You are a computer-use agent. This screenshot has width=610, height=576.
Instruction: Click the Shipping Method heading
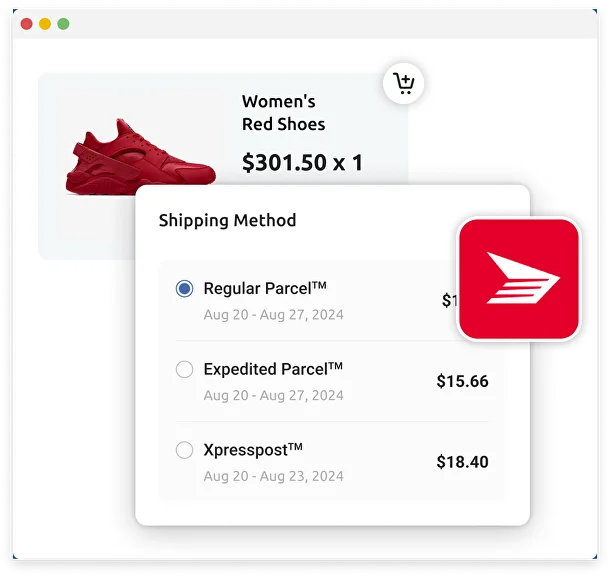pos(227,220)
